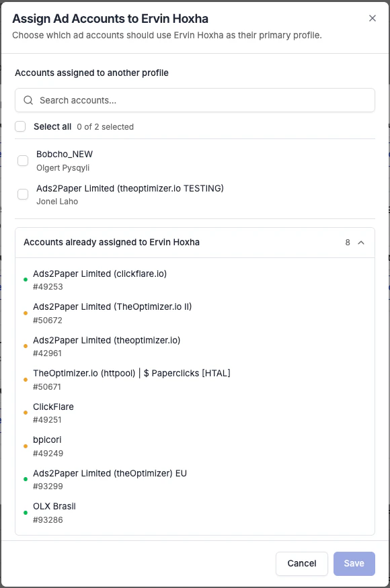This screenshot has height=588, width=390.
Task: Focus the Search accounts field
Action: tap(195, 100)
